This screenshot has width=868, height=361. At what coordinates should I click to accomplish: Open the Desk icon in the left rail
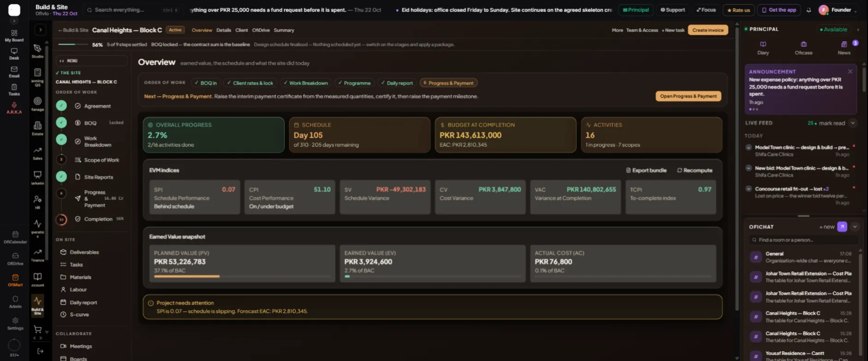[x=14, y=54]
